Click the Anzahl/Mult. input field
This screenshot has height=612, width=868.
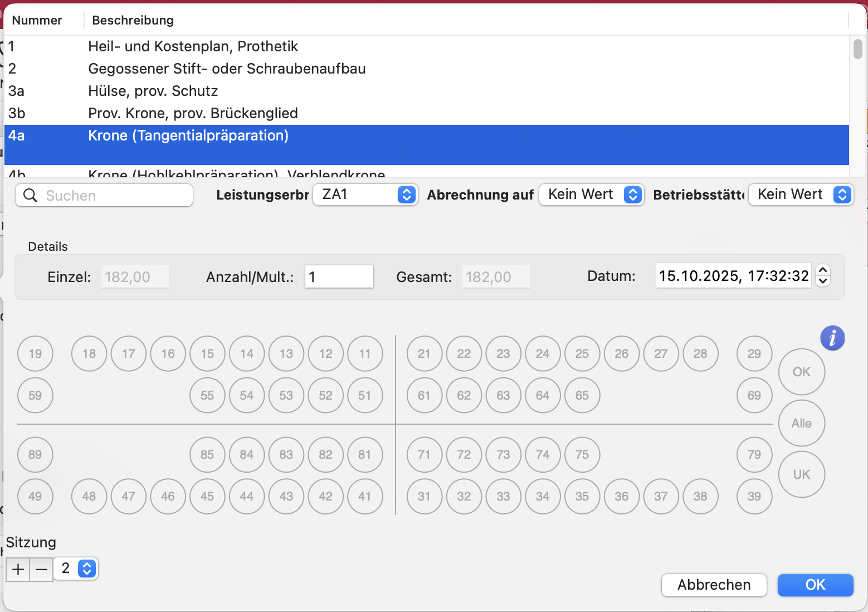click(x=339, y=276)
